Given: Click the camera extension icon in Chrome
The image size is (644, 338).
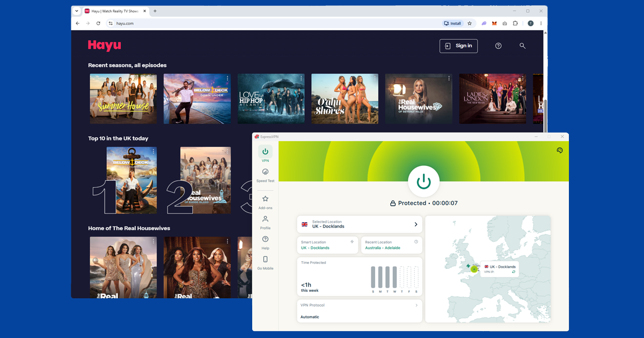Looking at the screenshot, I should coord(504,24).
